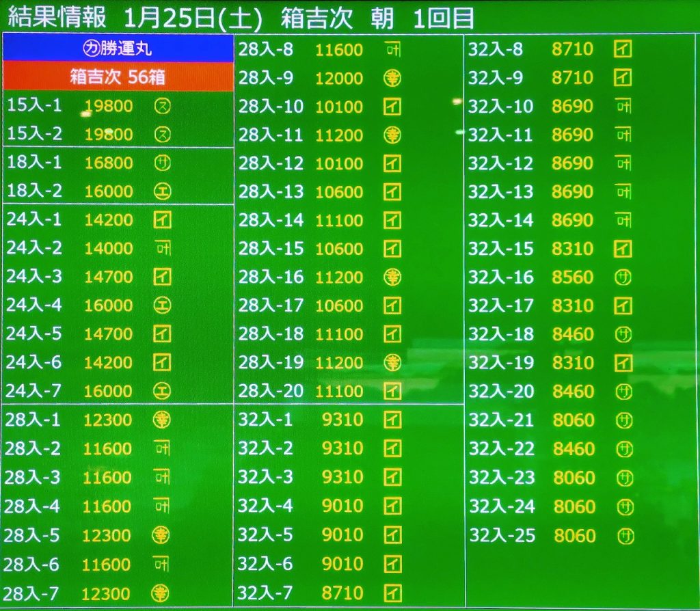Select the row label 24入-7
The width and height of the screenshot is (700, 611).
[34, 391]
